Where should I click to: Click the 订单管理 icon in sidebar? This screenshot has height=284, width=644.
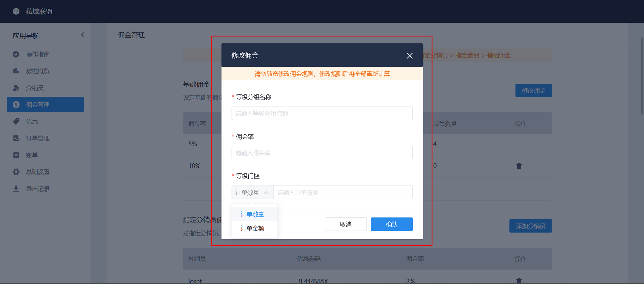click(16, 138)
